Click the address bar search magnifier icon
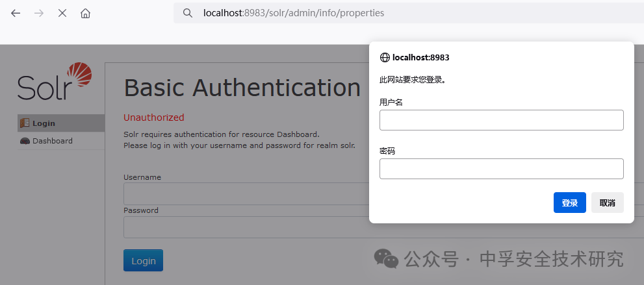This screenshot has width=644, height=285. tap(188, 13)
